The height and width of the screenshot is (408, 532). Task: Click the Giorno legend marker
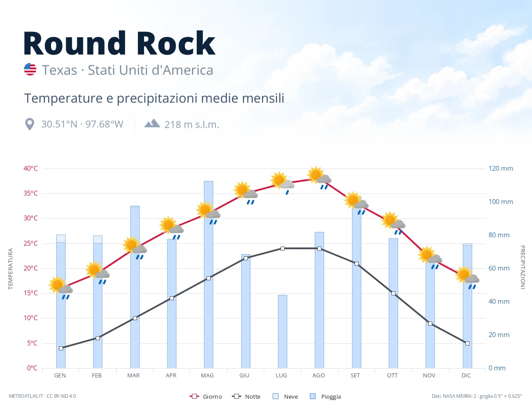click(194, 396)
